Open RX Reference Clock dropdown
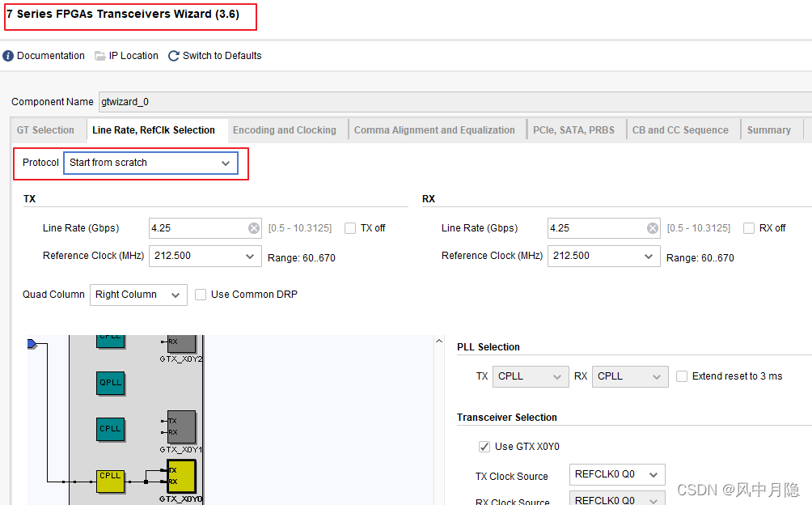The height and width of the screenshot is (505, 812). (x=604, y=256)
